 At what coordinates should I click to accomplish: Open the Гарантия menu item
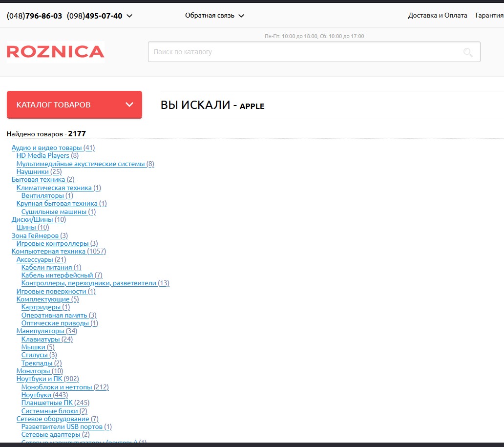click(489, 16)
